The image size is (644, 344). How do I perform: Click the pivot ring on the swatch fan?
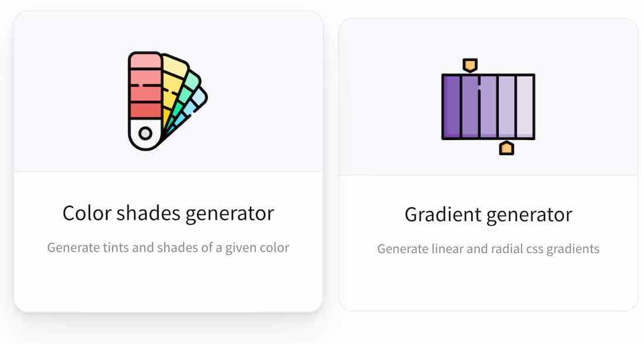145,133
